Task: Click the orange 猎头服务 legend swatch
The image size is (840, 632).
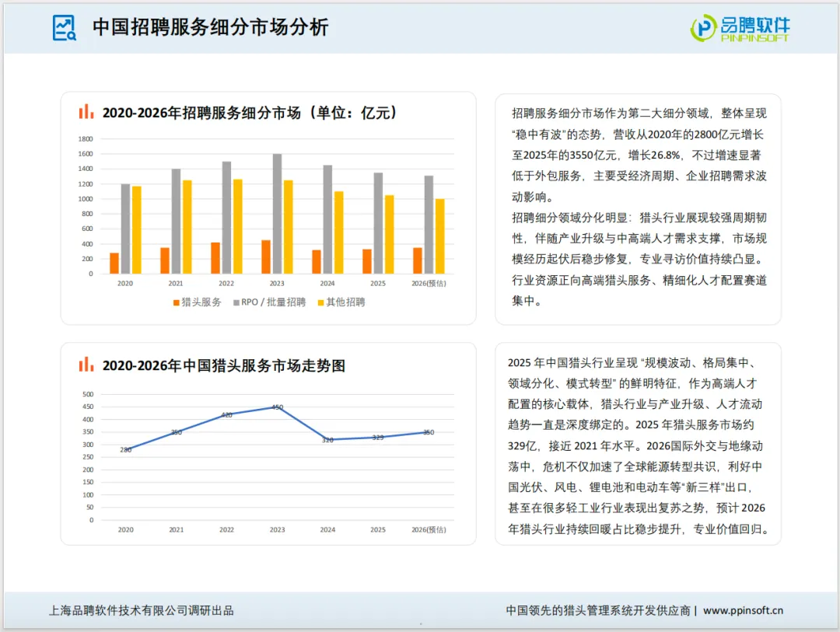Action: [x=177, y=303]
